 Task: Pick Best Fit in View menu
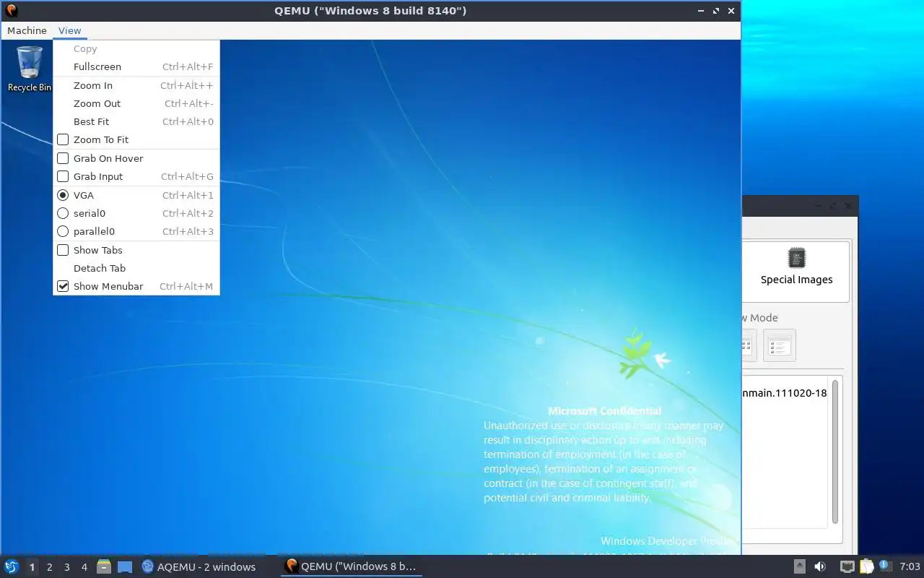[136, 121]
